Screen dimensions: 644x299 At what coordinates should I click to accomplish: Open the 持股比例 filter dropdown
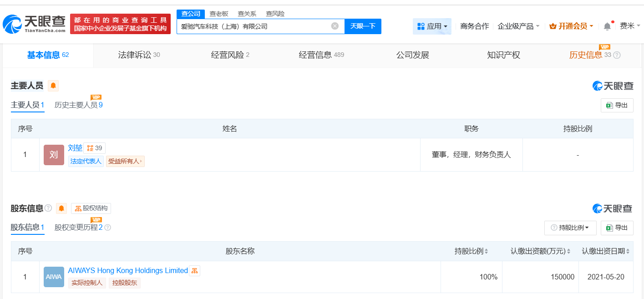[570, 228]
